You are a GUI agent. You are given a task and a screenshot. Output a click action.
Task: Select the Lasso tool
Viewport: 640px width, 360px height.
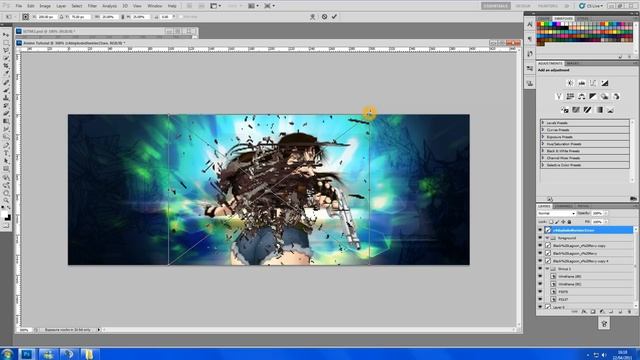[6, 50]
